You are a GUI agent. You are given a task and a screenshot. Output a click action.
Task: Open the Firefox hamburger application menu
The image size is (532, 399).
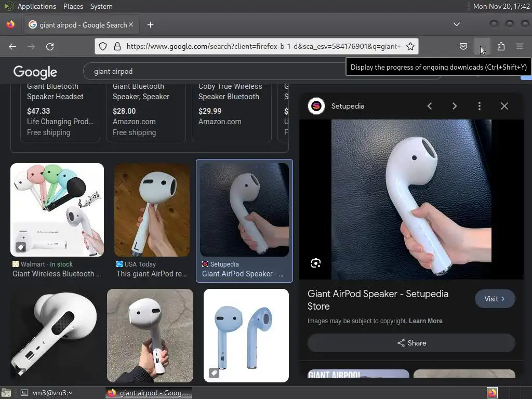(519, 46)
